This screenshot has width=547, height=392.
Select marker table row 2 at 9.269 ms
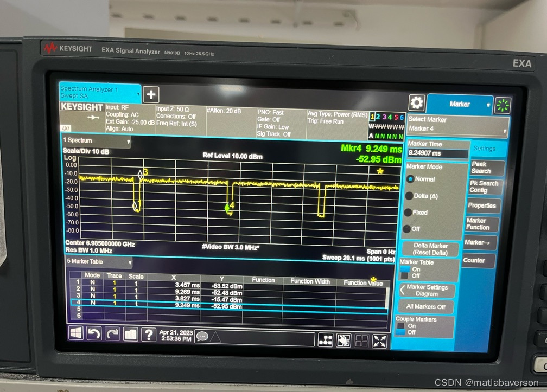228,292
